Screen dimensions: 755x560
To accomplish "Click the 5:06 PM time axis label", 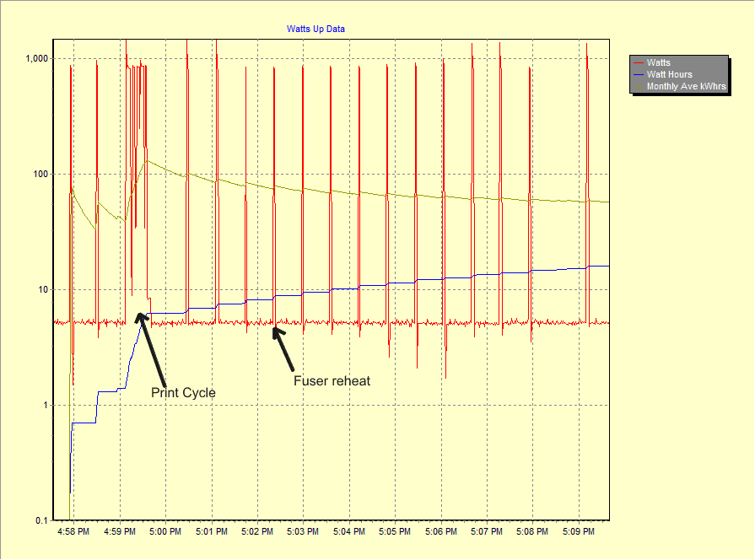I will 441,531.
